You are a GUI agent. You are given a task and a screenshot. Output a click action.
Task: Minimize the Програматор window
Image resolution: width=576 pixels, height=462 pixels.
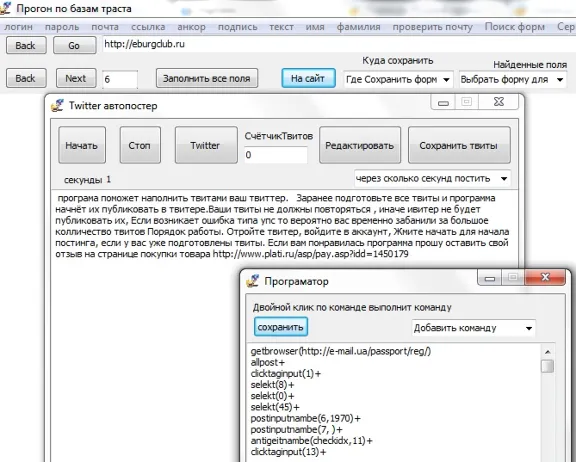[489, 278]
